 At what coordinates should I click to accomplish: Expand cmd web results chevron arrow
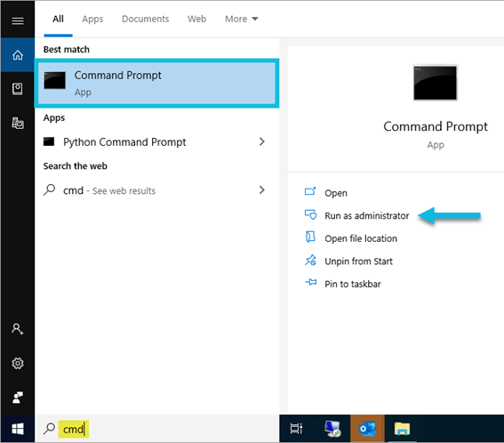click(x=262, y=189)
